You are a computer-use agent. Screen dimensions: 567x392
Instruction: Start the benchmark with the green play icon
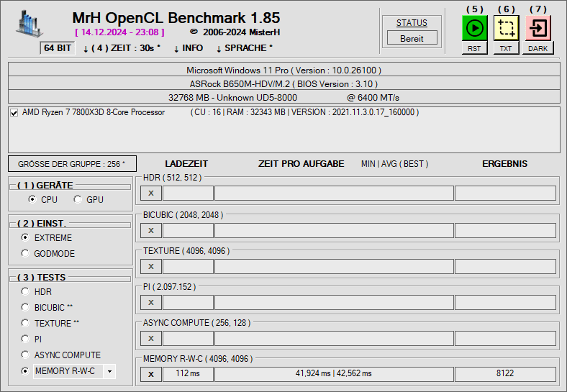474,28
